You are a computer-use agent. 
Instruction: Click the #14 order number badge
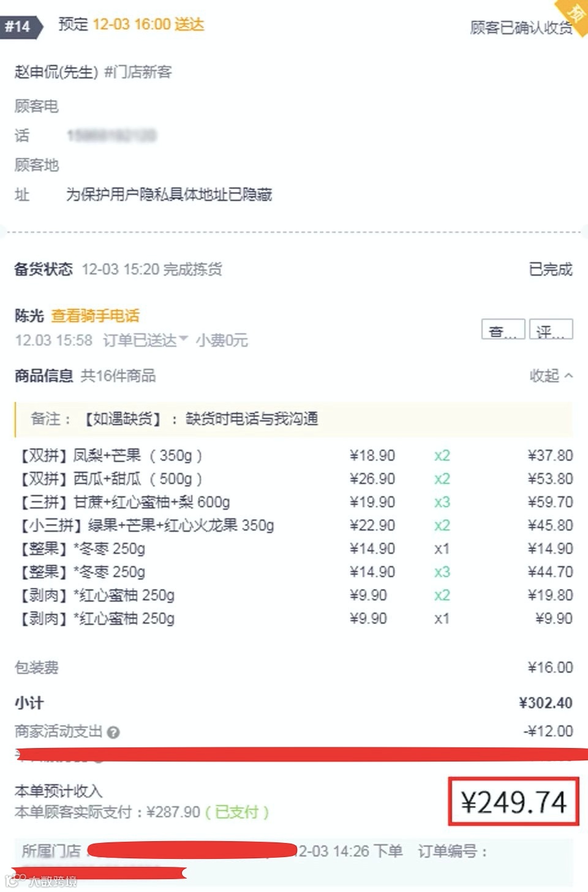19,26
